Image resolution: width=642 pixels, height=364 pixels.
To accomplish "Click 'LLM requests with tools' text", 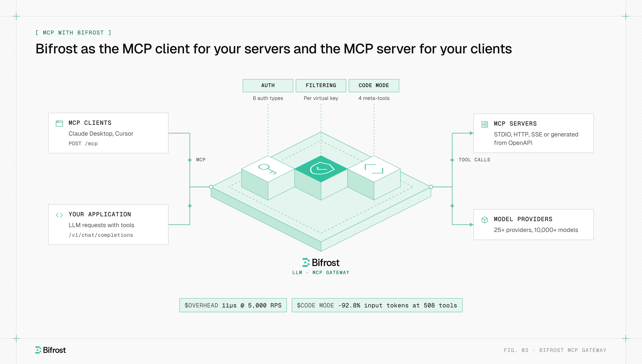I will (102, 225).
